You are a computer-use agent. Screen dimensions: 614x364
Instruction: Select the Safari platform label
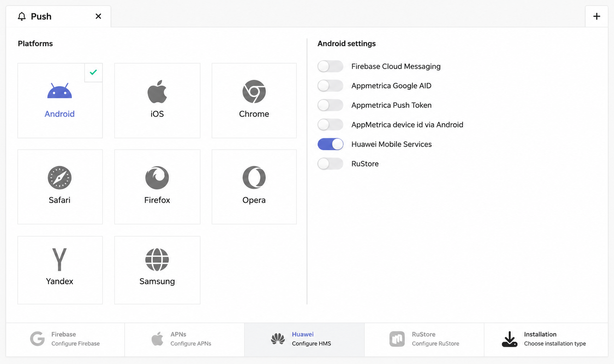point(60,200)
